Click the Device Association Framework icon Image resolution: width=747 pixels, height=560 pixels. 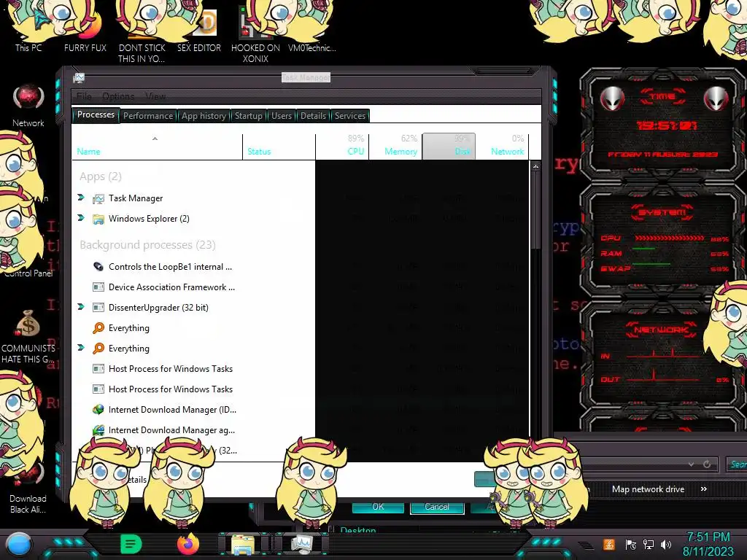[x=98, y=287]
